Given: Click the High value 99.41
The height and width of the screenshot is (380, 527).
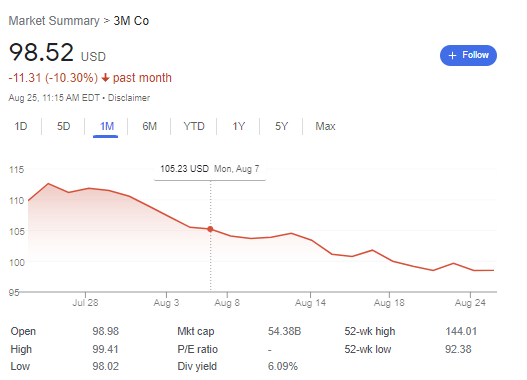Looking at the screenshot, I should point(106,349).
